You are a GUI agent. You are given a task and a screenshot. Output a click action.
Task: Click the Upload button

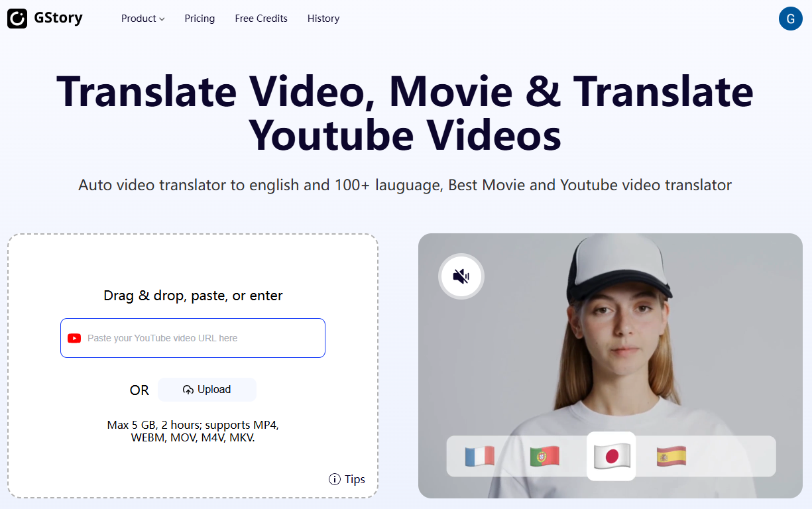(207, 390)
